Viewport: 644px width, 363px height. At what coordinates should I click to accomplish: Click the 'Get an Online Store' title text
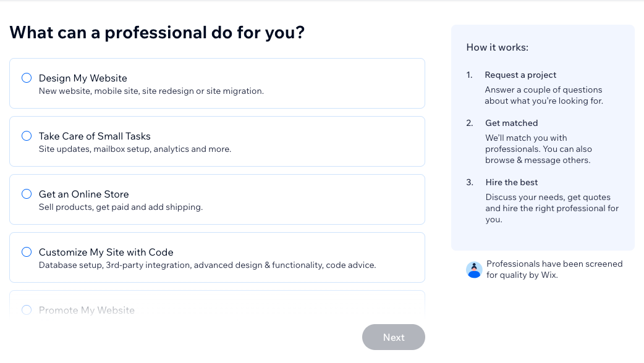tap(83, 194)
